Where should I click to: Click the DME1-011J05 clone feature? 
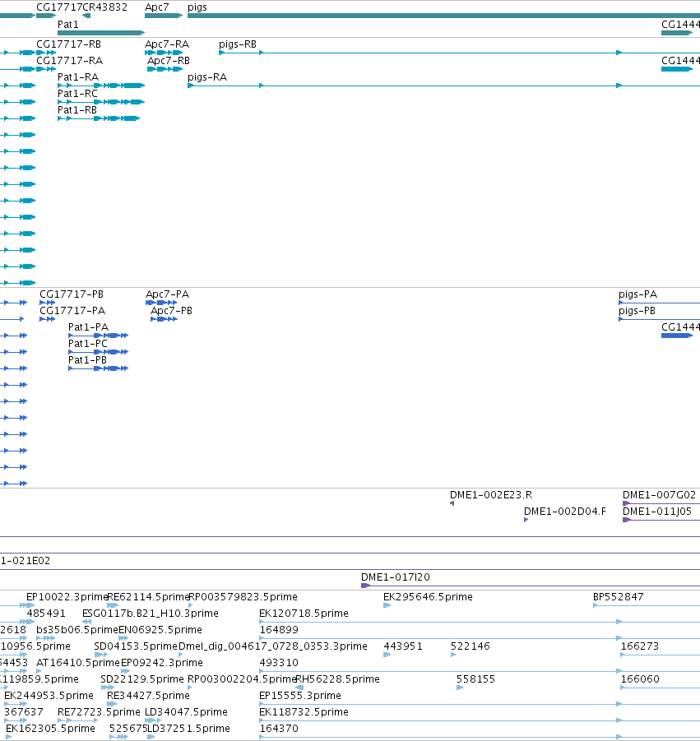click(661, 520)
